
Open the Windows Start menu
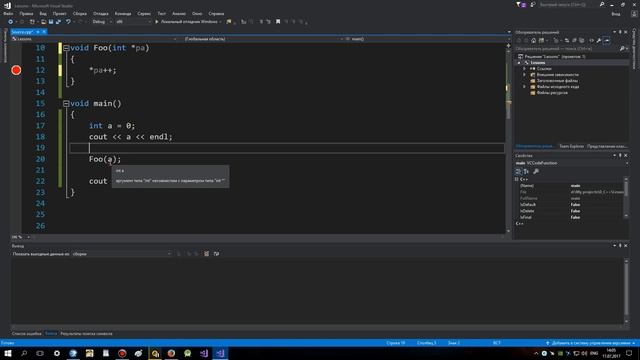tap(8, 353)
